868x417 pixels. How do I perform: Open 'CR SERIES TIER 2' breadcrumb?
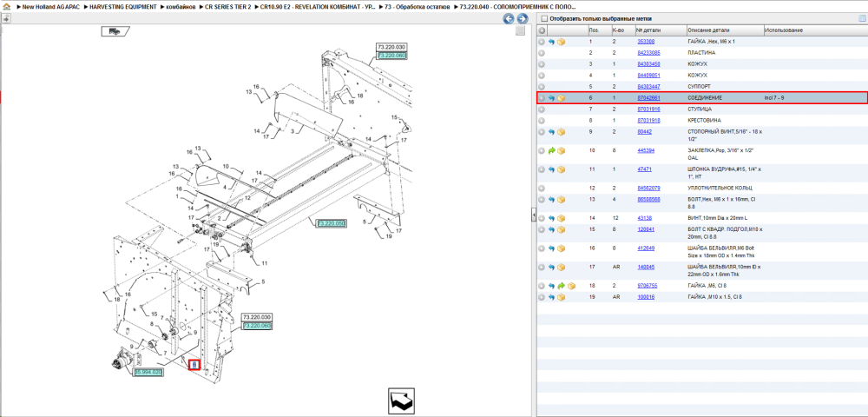click(x=227, y=7)
